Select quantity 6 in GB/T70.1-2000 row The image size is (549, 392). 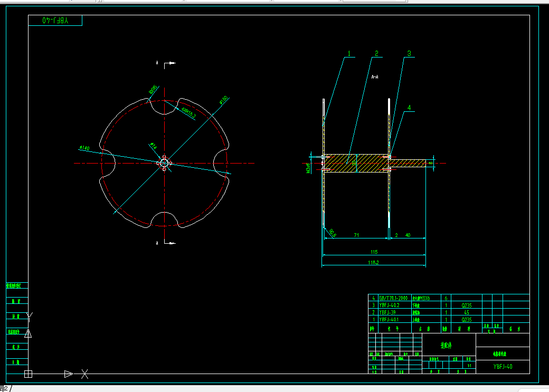446,298
